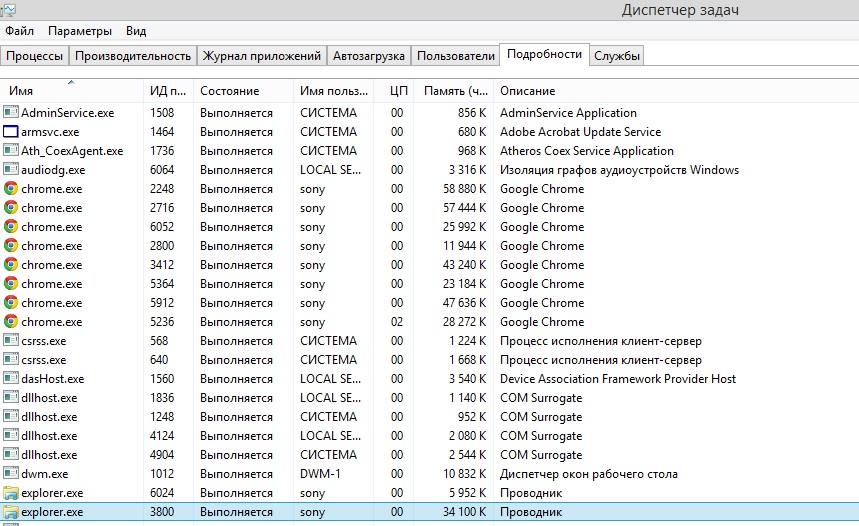
Task: Click the dwm.exe process icon
Action: (11, 474)
